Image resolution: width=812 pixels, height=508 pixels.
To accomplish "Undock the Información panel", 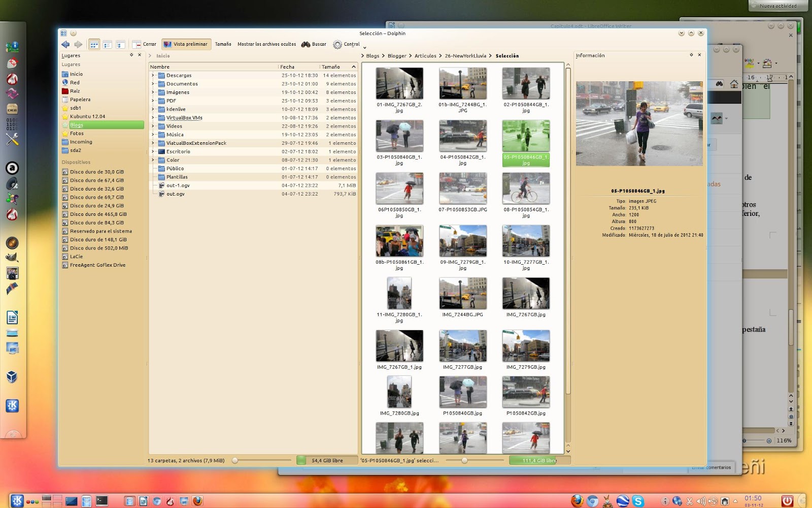I will (691, 55).
